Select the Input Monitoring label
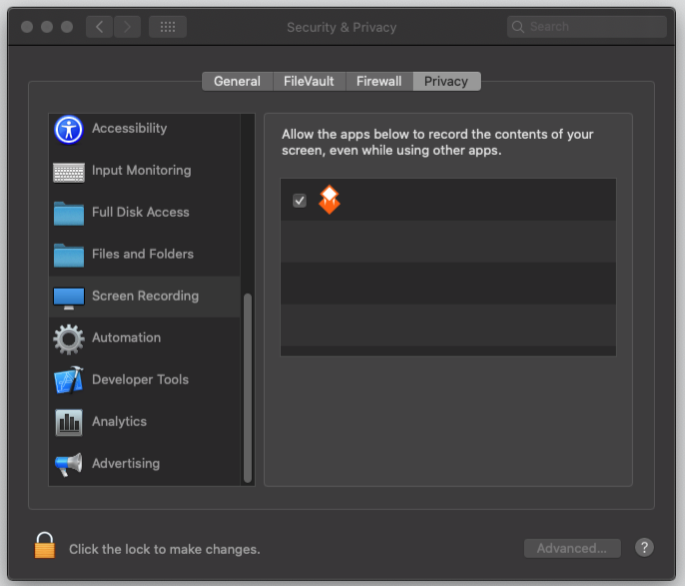 (142, 170)
